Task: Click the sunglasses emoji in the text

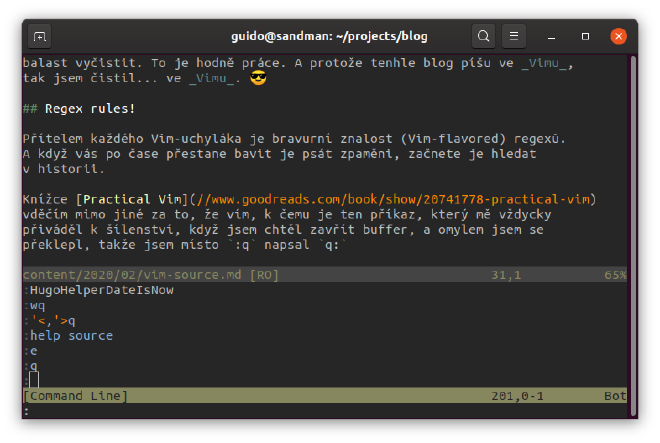Action: [258, 79]
